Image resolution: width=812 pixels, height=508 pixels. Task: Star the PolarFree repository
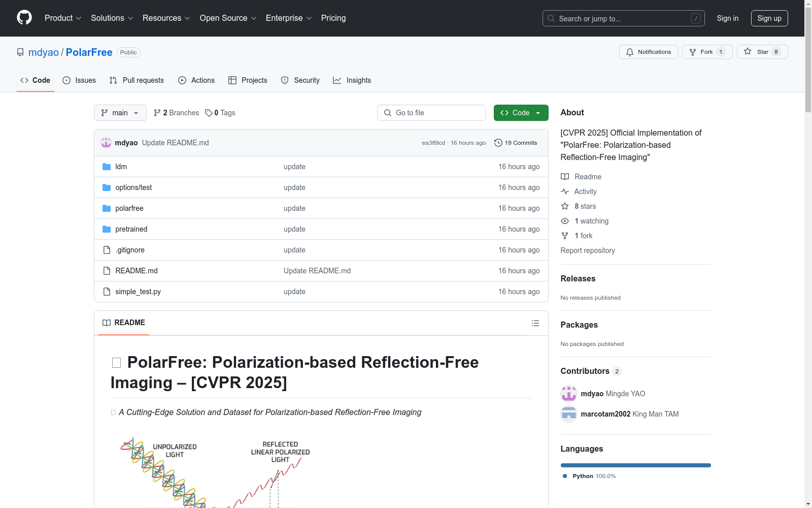click(762, 52)
